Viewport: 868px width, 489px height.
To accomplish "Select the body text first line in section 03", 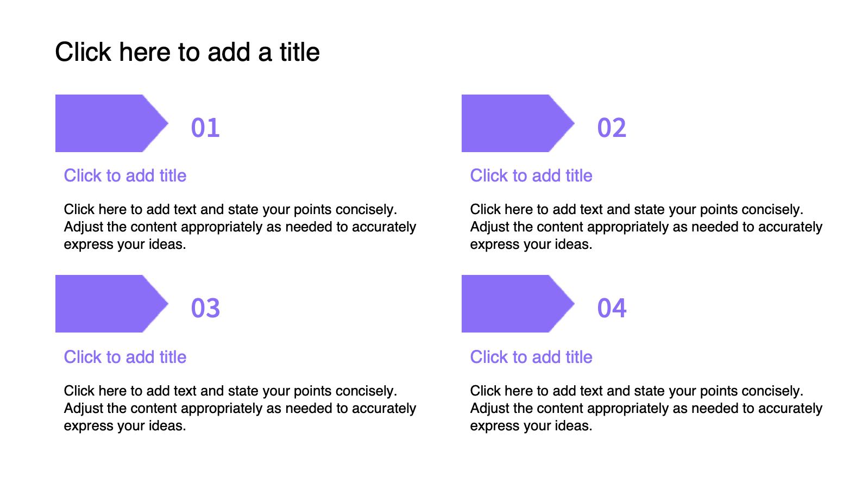I will point(230,391).
